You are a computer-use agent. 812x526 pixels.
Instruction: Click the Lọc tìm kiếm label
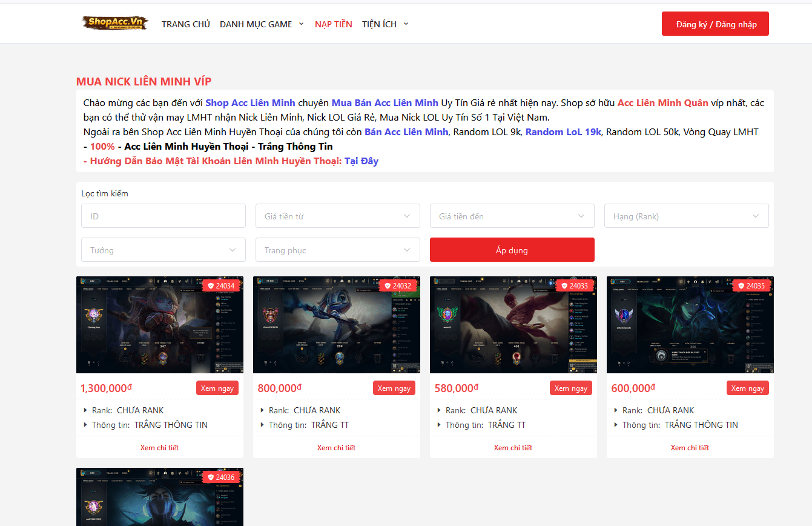(x=105, y=193)
